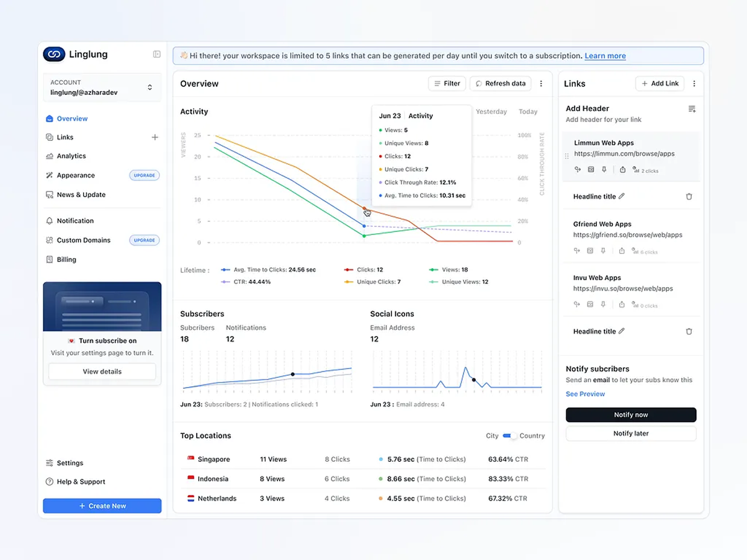Viewport: 747px width, 560px height.
Task: Click the Jun 23 point on Subscribers chart
Action: coord(292,374)
